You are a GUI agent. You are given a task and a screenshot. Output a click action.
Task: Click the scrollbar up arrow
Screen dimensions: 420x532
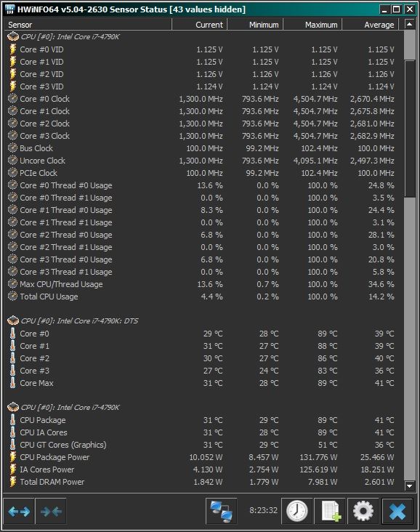[410, 25]
